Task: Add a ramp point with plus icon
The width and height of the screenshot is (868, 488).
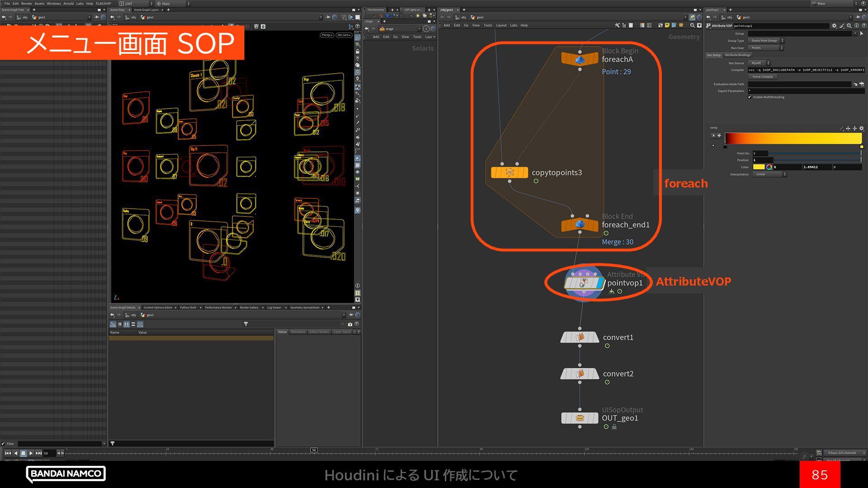Action: click(719, 135)
